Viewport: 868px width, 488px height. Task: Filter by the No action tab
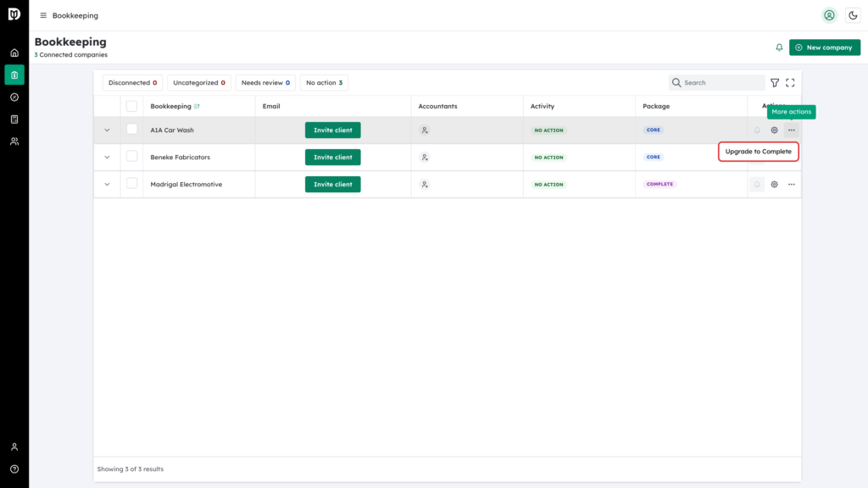324,82
